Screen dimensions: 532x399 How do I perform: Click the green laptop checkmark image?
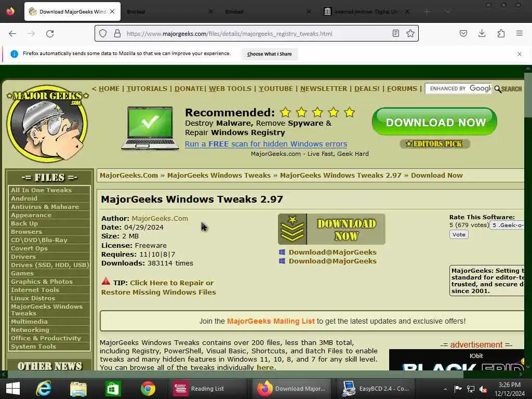pos(150,128)
